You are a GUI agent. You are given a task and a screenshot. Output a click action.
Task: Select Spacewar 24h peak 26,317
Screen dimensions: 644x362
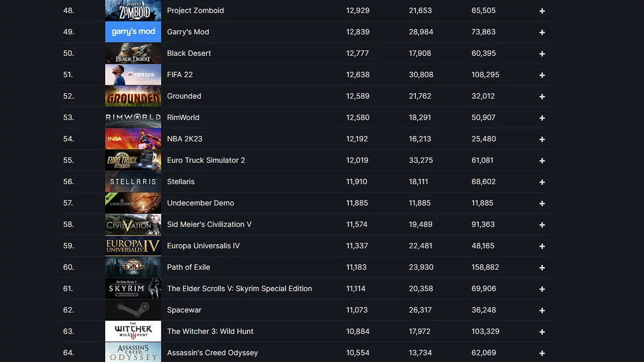pyautogui.click(x=420, y=310)
